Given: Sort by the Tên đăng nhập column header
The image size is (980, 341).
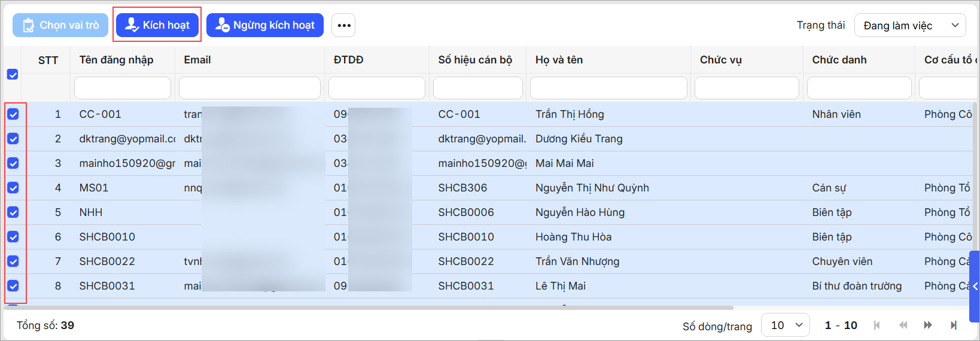Looking at the screenshot, I should [116, 60].
